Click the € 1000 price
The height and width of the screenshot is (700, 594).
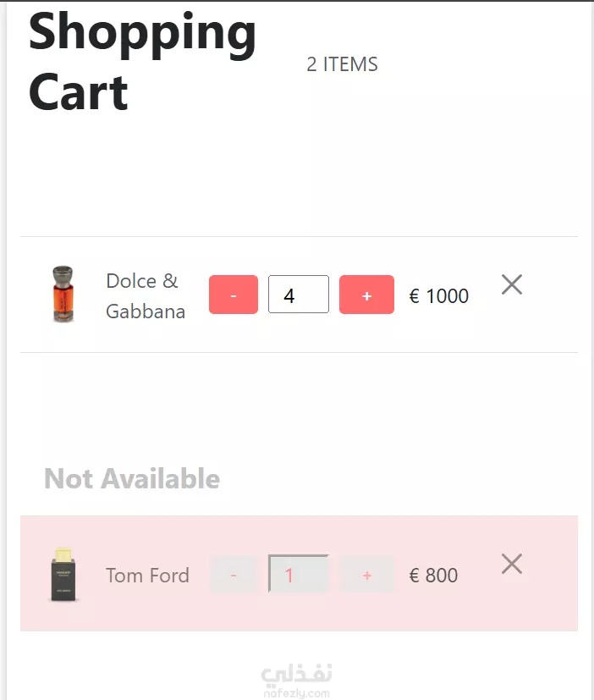coord(439,296)
